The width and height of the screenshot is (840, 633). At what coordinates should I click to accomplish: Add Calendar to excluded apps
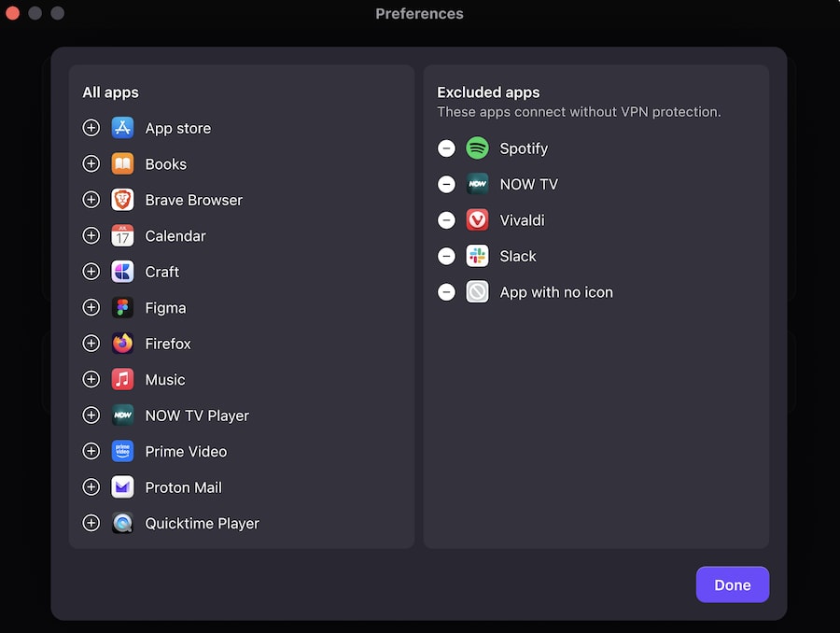(x=91, y=236)
